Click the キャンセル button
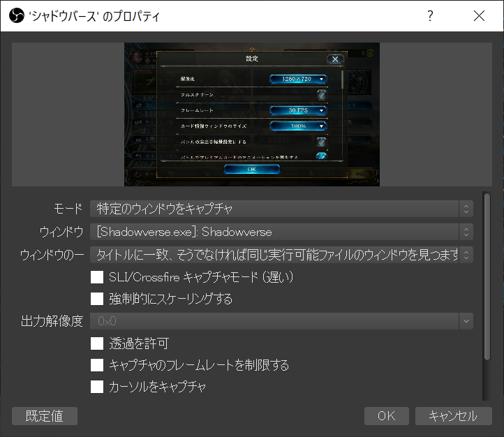Image resolution: width=504 pixels, height=437 pixels. pyautogui.click(x=453, y=416)
